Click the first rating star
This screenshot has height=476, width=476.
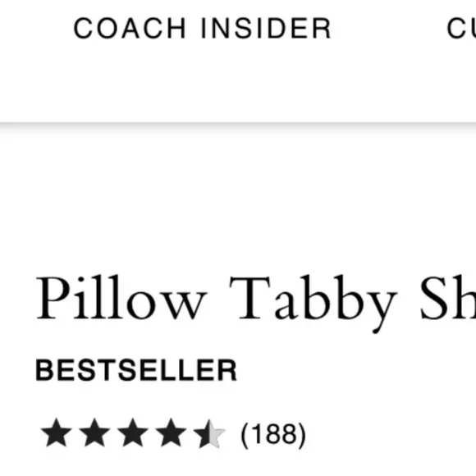[57, 433]
